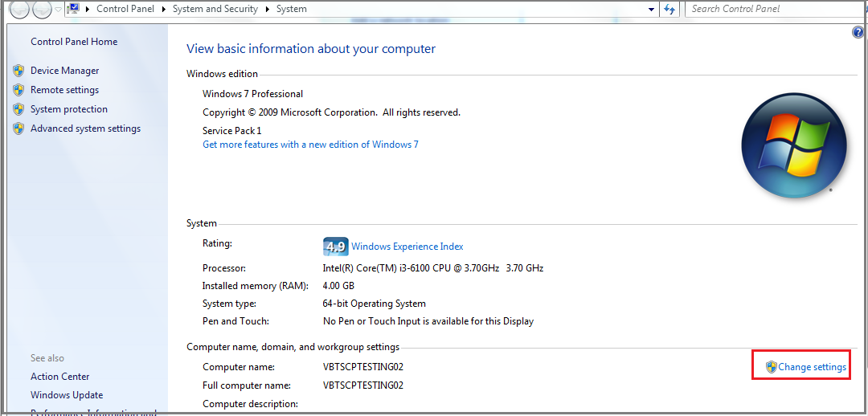Image resolution: width=868 pixels, height=416 pixels.
Task: Open Remote settings link
Action: tap(65, 90)
